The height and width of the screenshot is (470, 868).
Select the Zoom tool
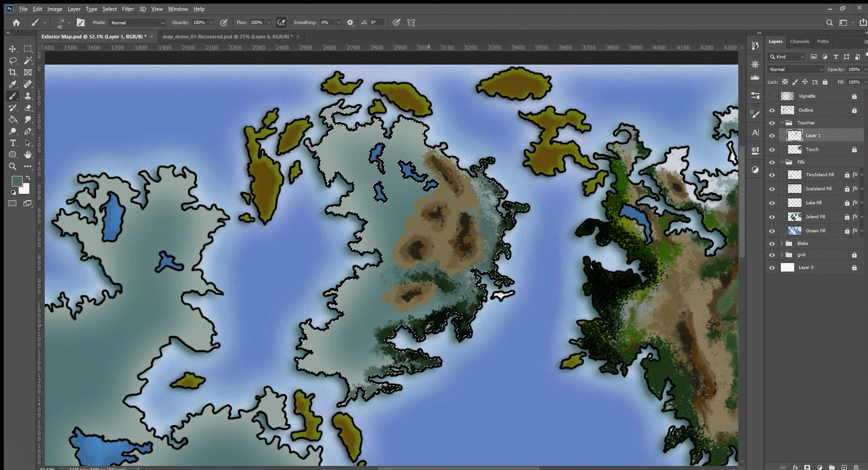pyautogui.click(x=13, y=166)
